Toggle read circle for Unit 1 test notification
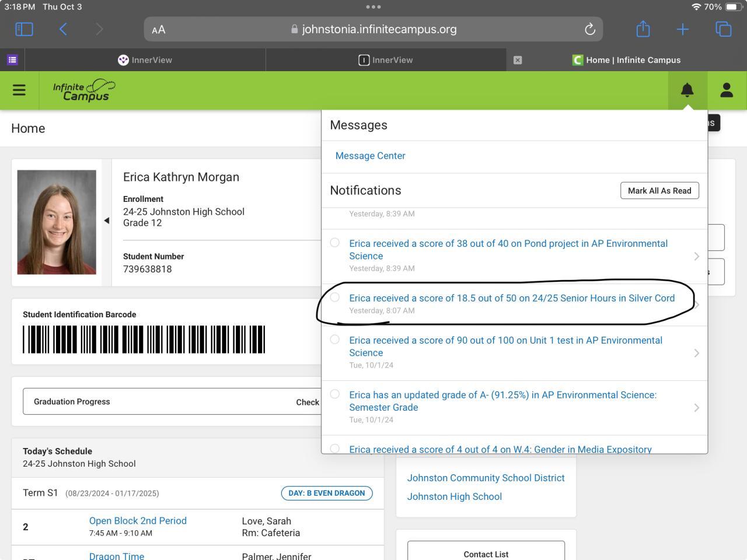The height and width of the screenshot is (560, 747). (x=335, y=339)
